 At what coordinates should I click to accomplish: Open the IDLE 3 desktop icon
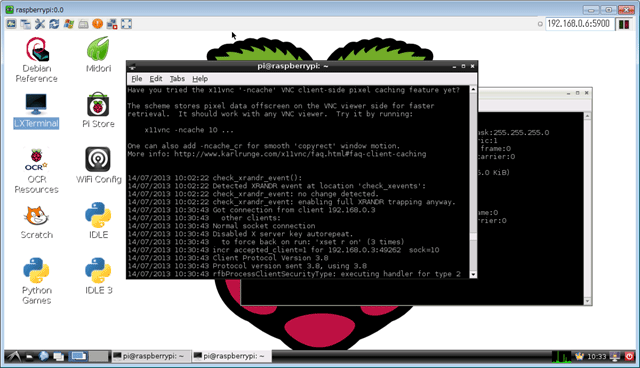pos(98,276)
